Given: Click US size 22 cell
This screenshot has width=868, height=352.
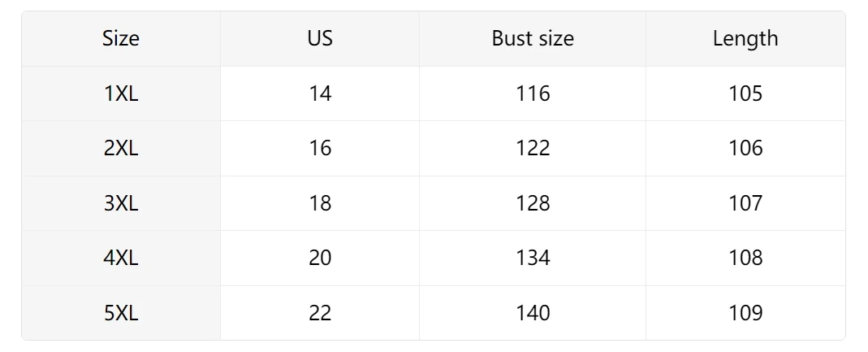Looking at the screenshot, I should click(x=320, y=313).
